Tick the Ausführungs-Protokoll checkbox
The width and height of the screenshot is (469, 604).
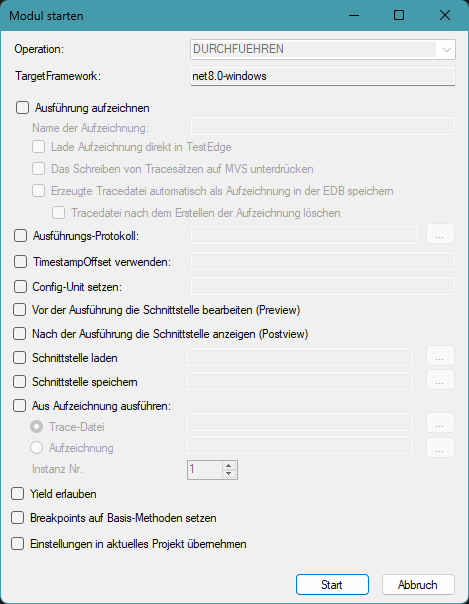[20, 236]
